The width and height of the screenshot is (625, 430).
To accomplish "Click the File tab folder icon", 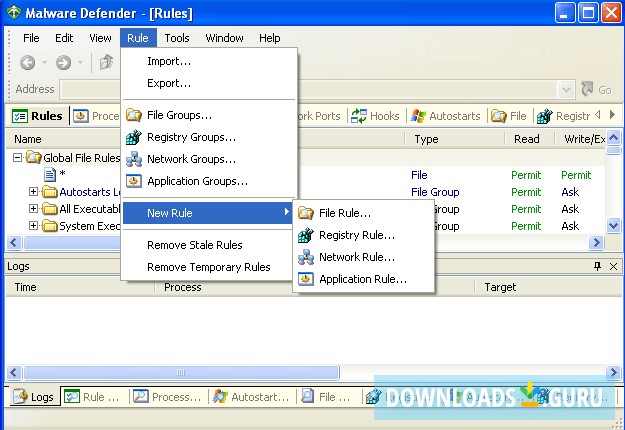I will click(499, 116).
